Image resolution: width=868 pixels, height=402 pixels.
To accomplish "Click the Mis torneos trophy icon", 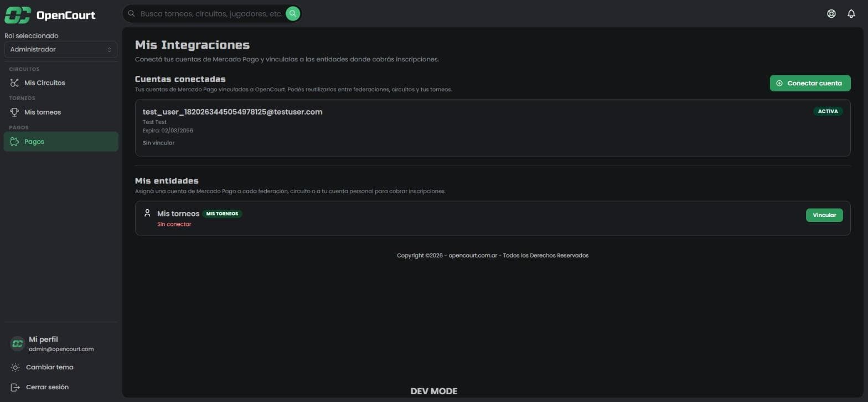I will 15,112.
